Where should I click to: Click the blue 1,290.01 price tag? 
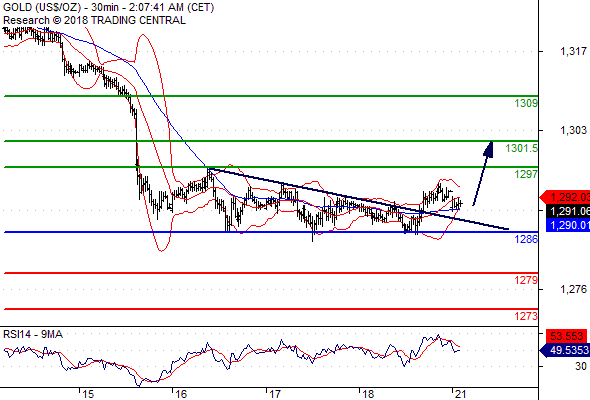[567, 225]
